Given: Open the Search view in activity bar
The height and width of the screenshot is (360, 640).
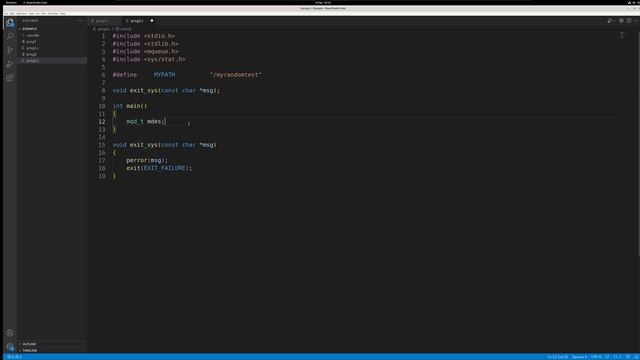Looking at the screenshot, I should tap(10, 36).
